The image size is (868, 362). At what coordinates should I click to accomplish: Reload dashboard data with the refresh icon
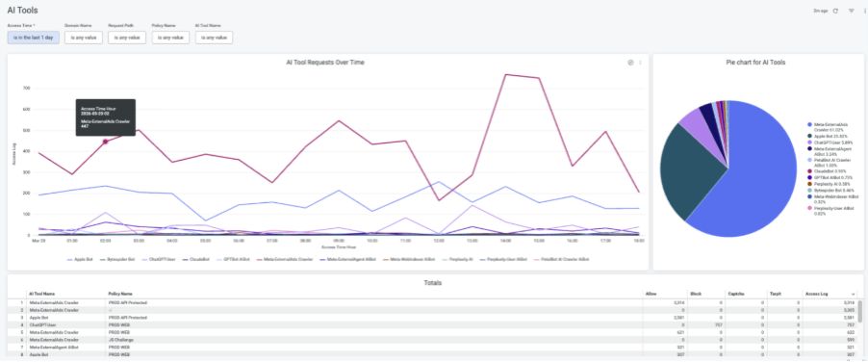(836, 11)
